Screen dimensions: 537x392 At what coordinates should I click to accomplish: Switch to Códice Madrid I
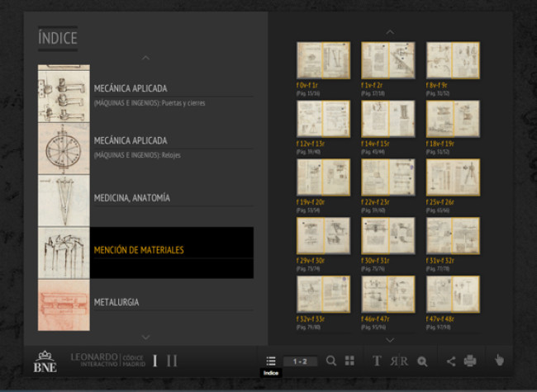click(154, 361)
